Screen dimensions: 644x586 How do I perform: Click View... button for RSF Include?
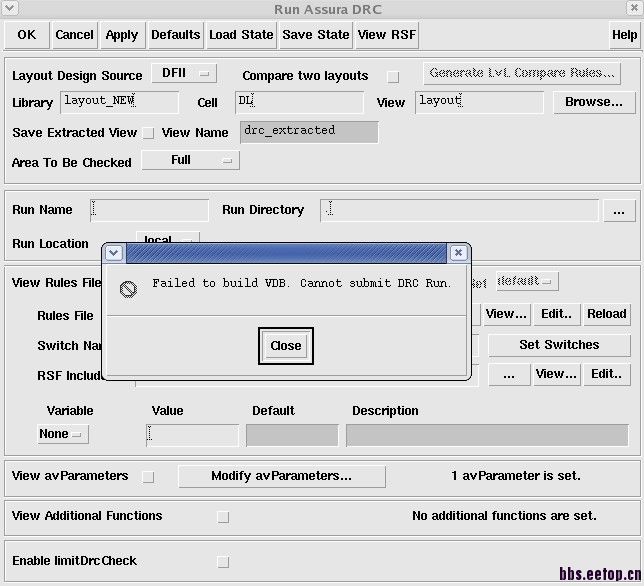click(557, 375)
